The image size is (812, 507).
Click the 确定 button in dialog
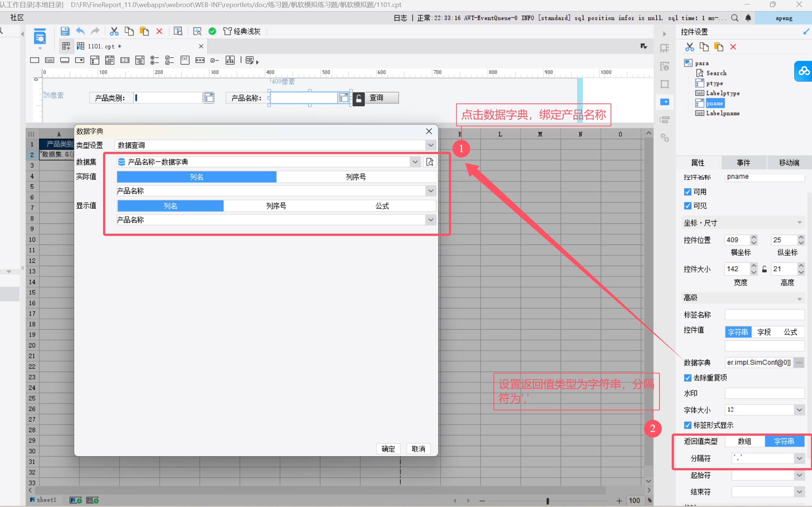[x=388, y=449]
